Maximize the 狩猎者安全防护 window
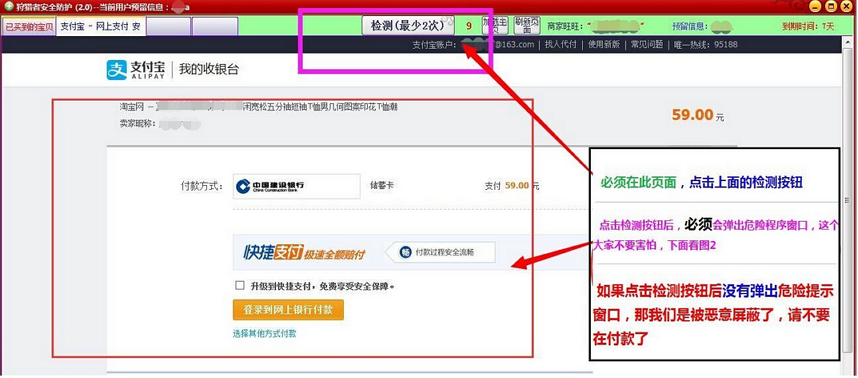858x378 pixels. [831, 7]
